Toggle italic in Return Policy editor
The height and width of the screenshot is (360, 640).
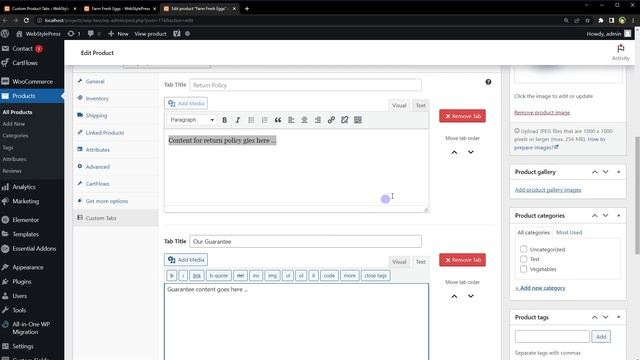(238, 120)
